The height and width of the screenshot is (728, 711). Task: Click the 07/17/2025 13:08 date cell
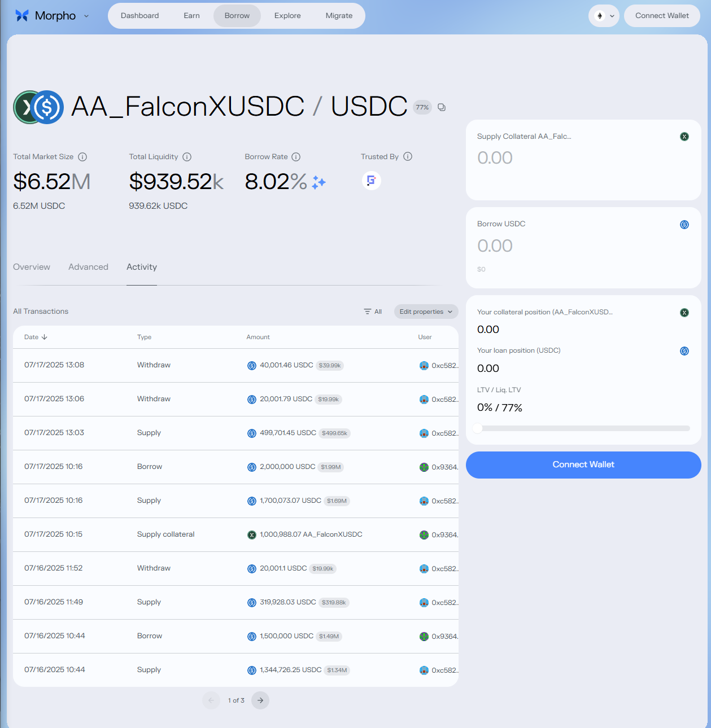54,365
